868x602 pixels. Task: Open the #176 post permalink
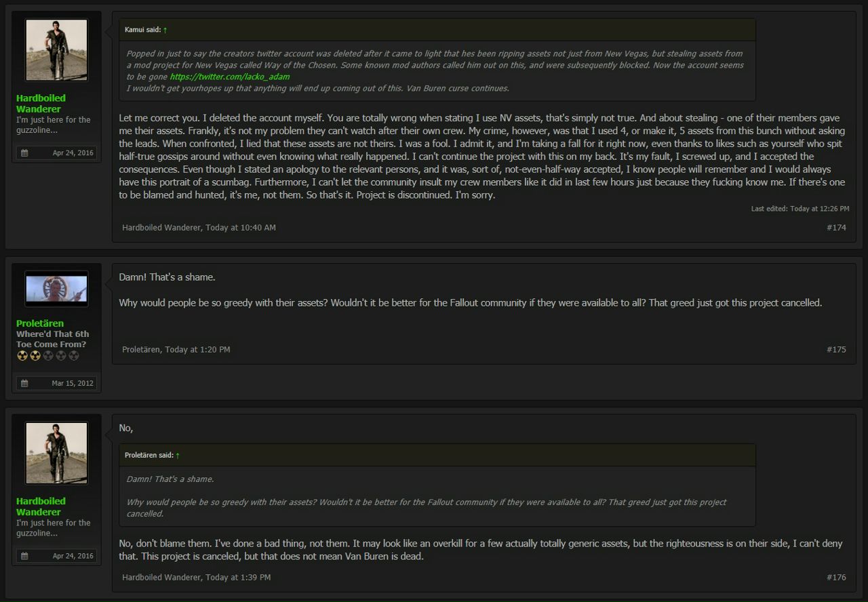[836, 578]
